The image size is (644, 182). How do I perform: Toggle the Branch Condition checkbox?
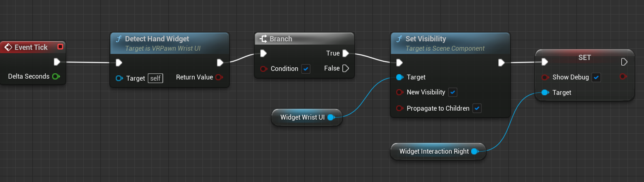306,69
